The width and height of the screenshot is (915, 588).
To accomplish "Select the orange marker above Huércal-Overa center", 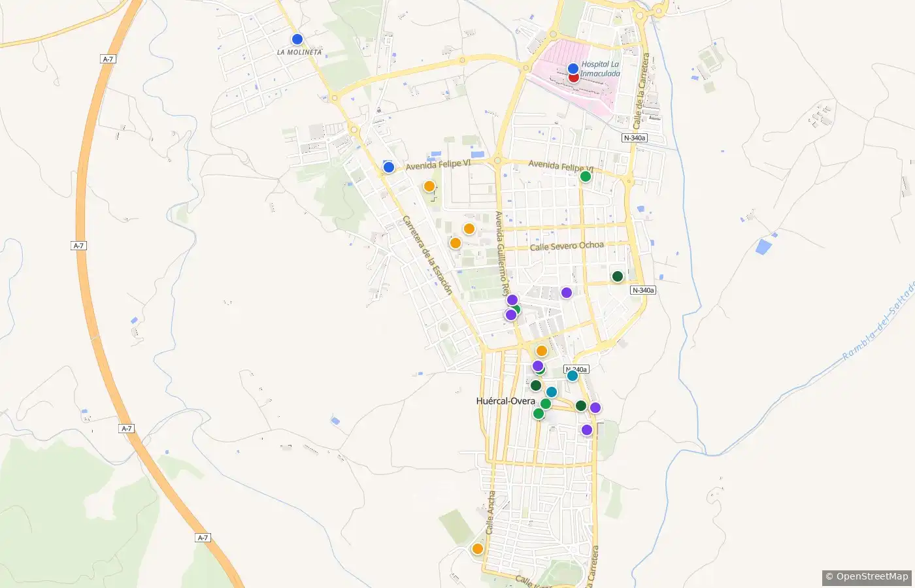I will (x=542, y=351).
